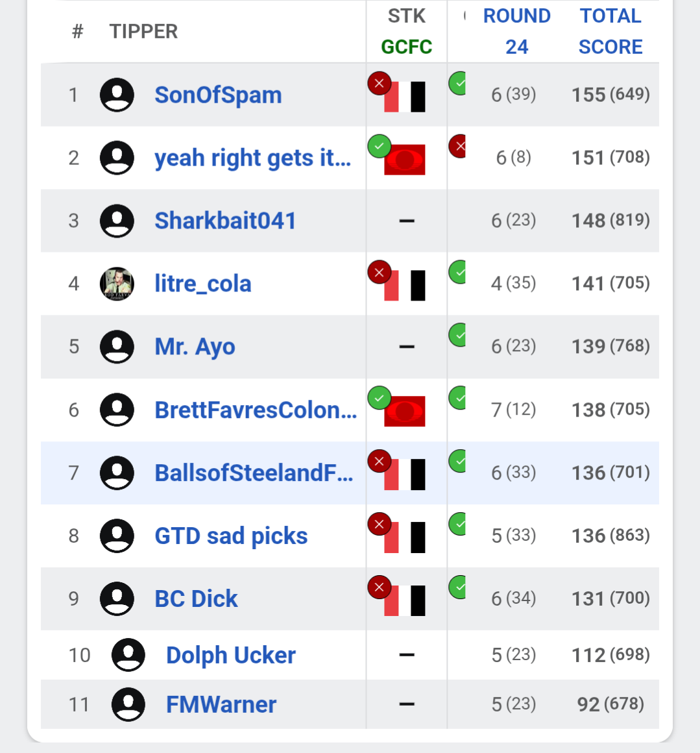
Task: Sort by ROUND 24 column header
Action: [516, 31]
